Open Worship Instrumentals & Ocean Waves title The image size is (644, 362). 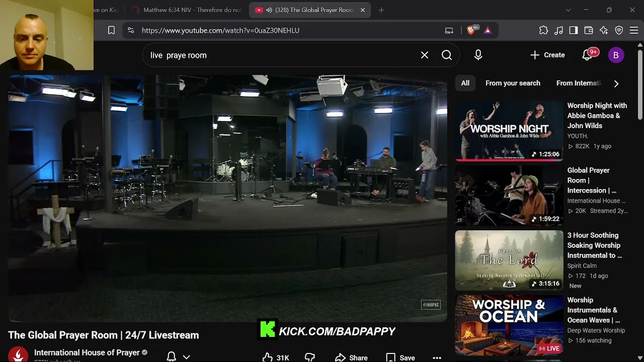594,310
